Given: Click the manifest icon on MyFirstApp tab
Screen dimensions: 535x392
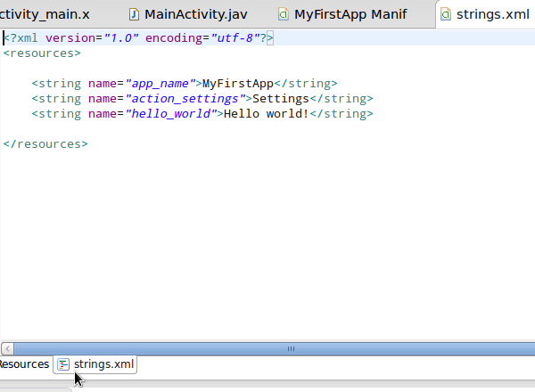Looking at the screenshot, I should click(x=283, y=14).
